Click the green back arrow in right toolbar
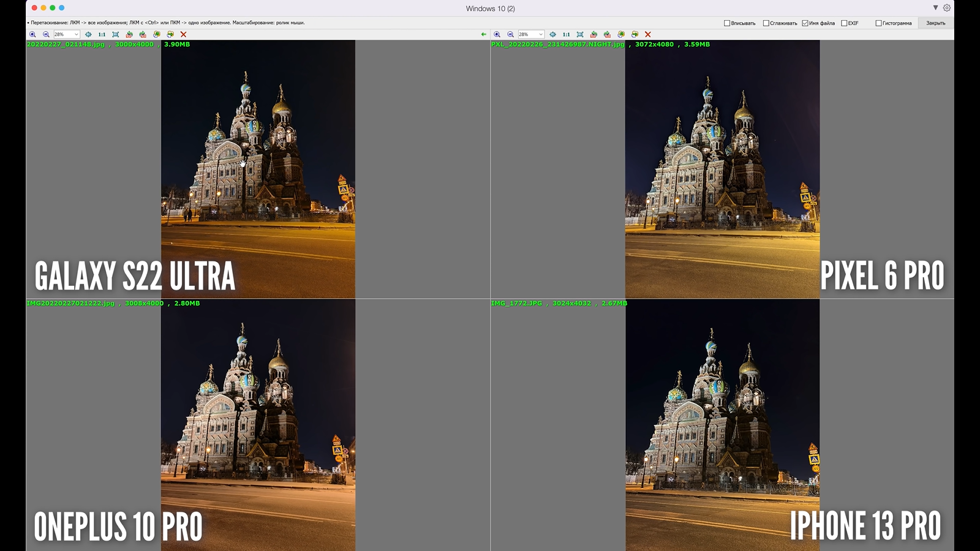The height and width of the screenshot is (551, 980). click(484, 34)
